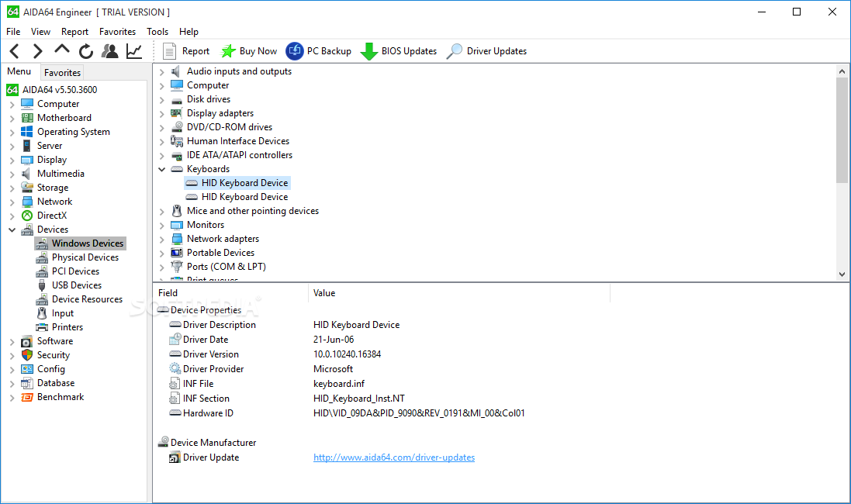The image size is (851, 504).
Task: Open the Report toolbar button
Action: [186, 51]
